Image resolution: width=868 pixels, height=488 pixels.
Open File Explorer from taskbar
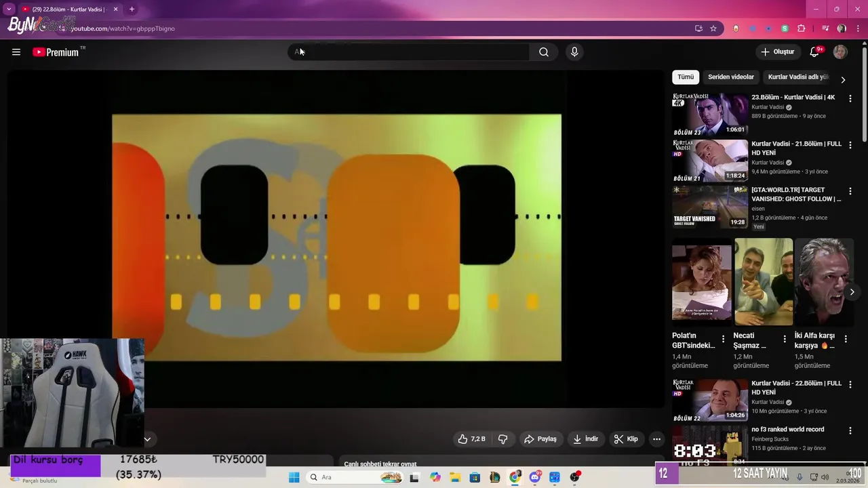pos(455,477)
